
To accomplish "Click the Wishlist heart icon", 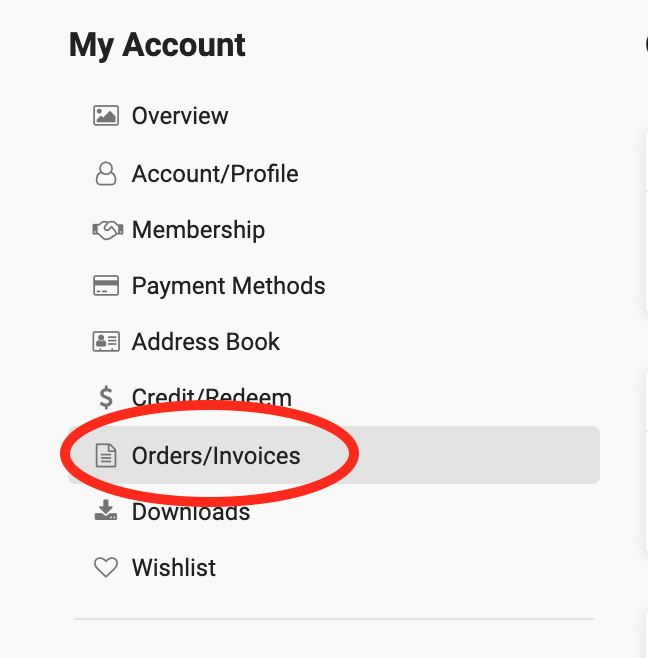I will tap(106, 567).
